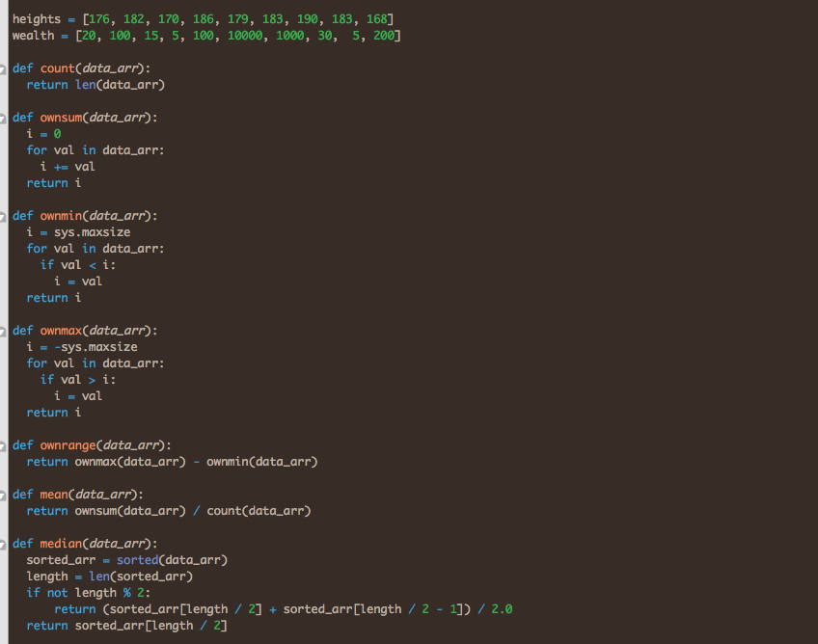Click the value 10000 in wealth list
The image size is (818, 644).
[x=245, y=36]
